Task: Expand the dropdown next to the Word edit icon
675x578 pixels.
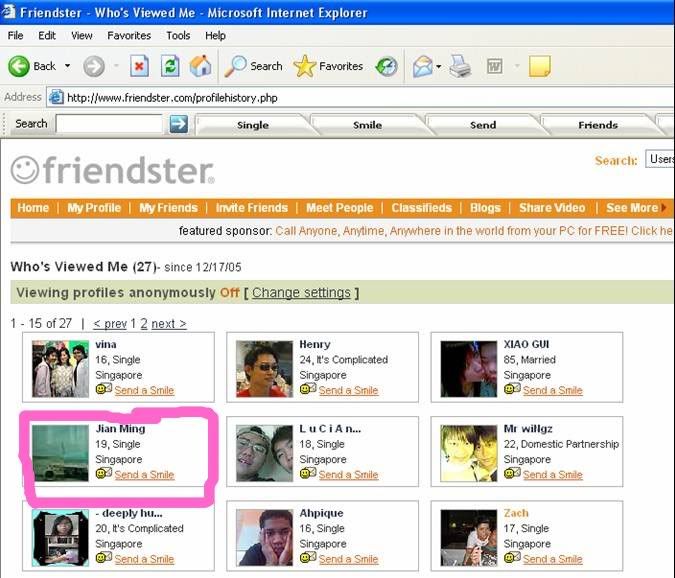Action: pyautogui.click(x=517, y=66)
